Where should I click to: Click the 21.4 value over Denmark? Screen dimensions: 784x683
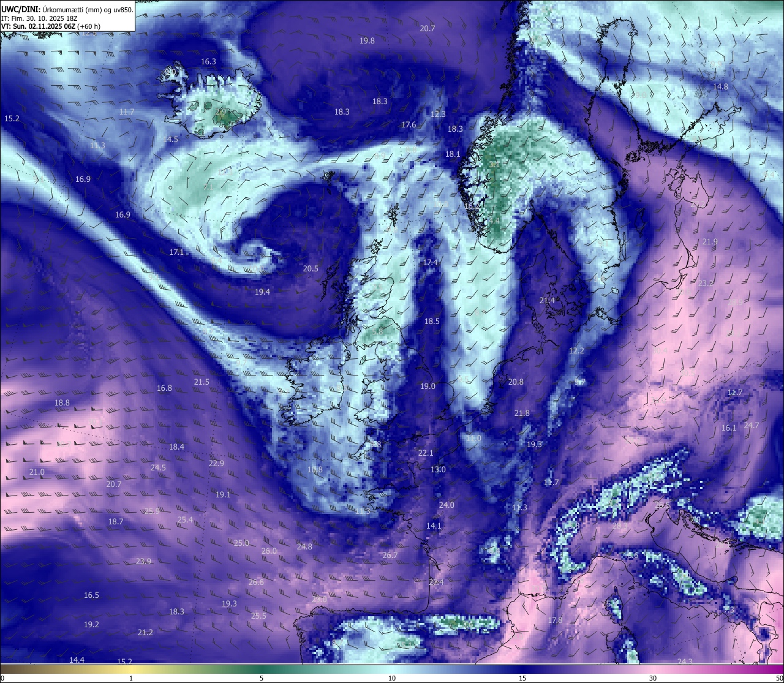point(547,300)
